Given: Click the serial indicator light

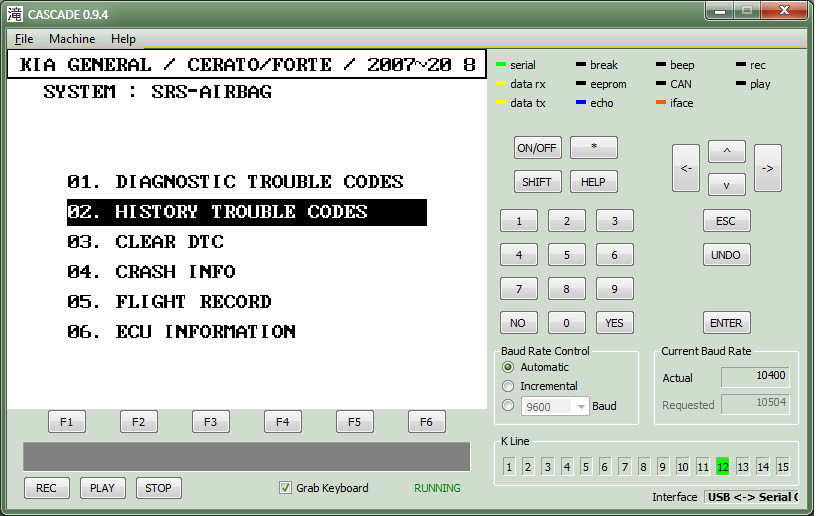Looking at the screenshot, I should (501, 65).
